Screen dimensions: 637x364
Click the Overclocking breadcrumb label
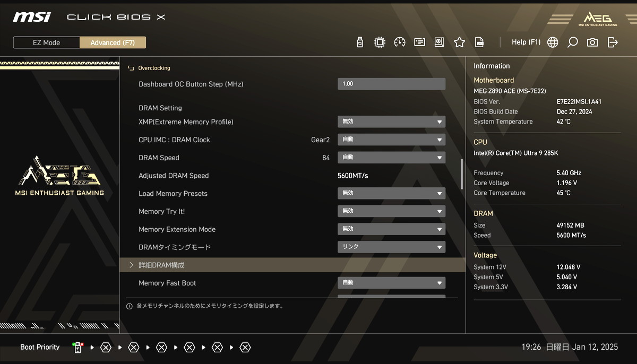tap(154, 68)
